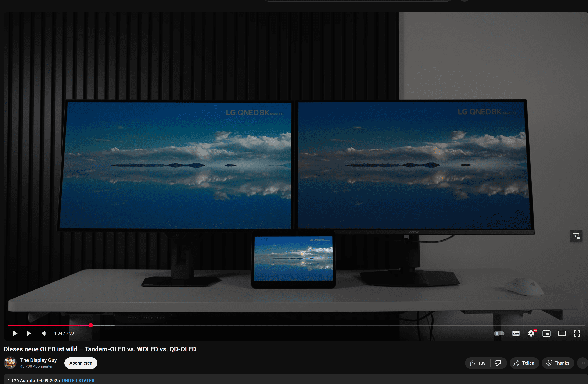Dislike the video with thumbs down

pyautogui.click(x=498, y=363)
